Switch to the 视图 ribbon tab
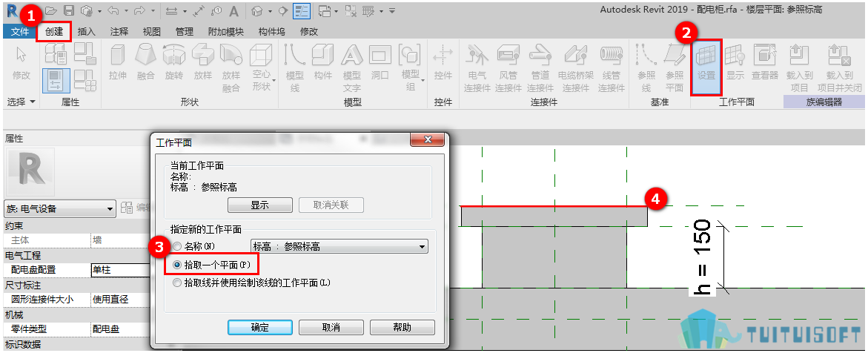Viewport: 868px width, 353px height. point(152,32)
